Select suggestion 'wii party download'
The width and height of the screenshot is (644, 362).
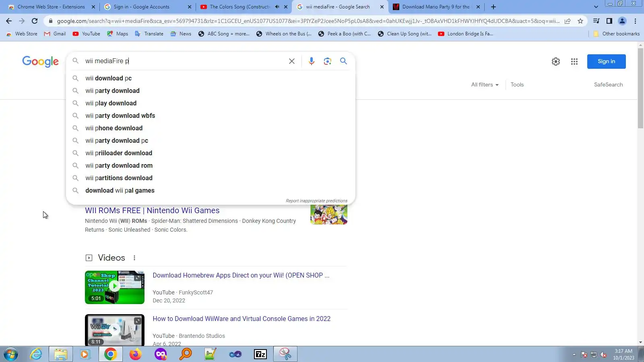[211, 91]
